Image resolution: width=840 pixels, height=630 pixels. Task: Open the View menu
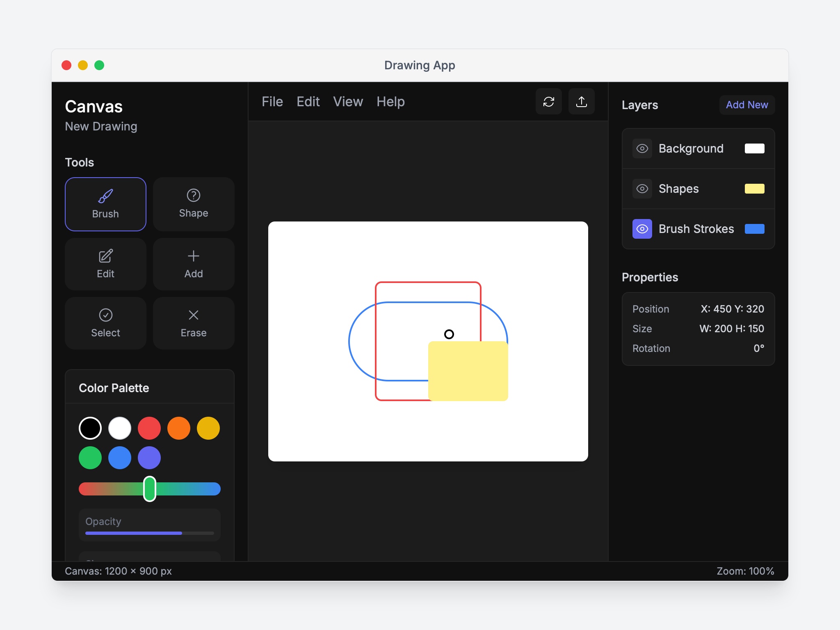348,101
